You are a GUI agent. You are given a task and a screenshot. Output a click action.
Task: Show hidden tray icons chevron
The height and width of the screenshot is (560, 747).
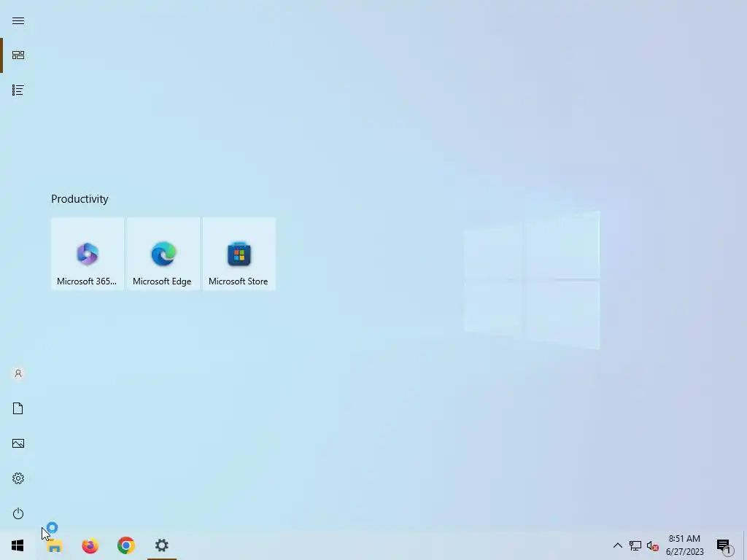(617, 545)
